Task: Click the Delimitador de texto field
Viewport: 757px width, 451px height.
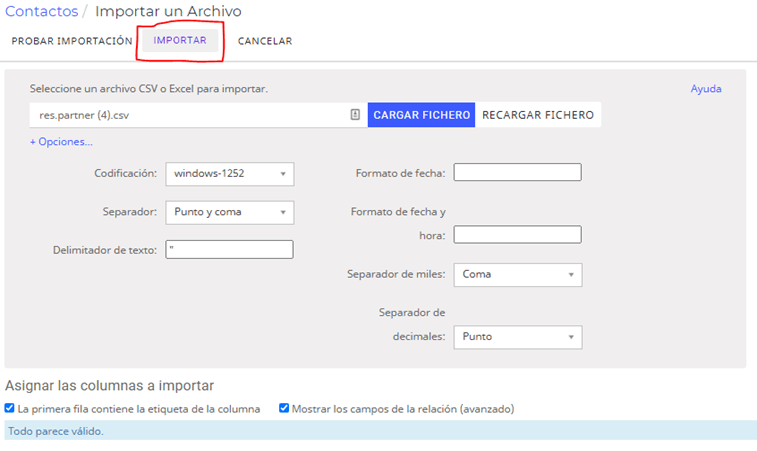Action: pyautogui.click(x=229, y=250)
